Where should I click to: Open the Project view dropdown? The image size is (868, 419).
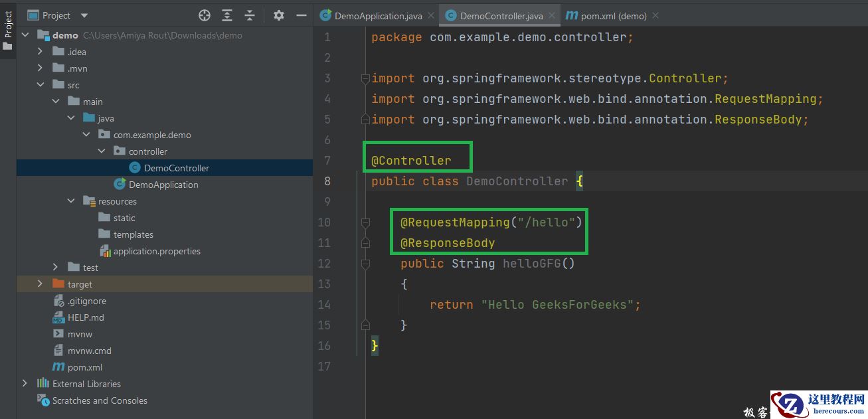coord(84,15)
